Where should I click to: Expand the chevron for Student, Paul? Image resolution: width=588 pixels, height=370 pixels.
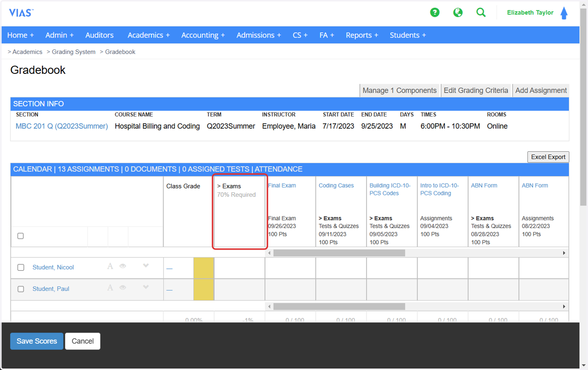coord(146,287)
